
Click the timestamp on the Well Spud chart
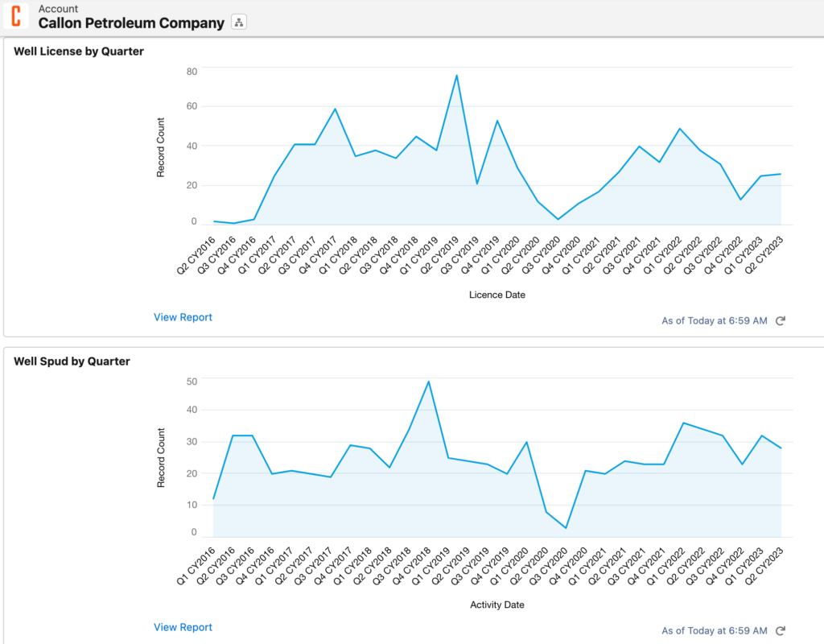pos(715,630)
